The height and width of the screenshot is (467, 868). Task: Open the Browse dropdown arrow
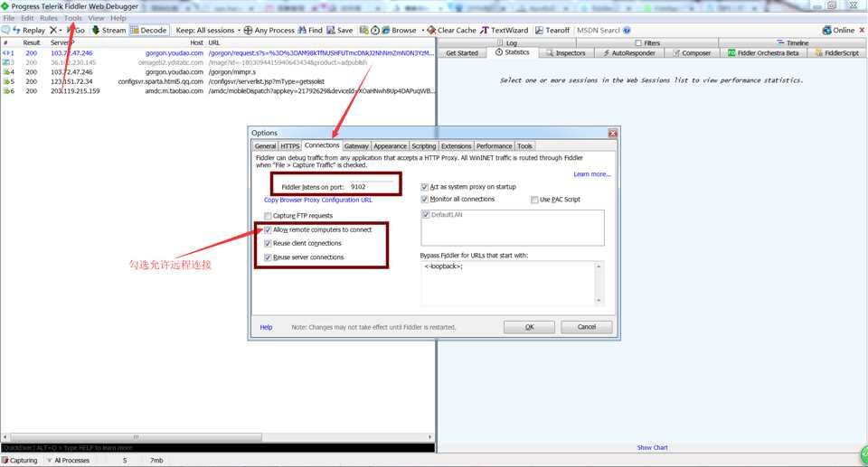(x=423, y=30)
